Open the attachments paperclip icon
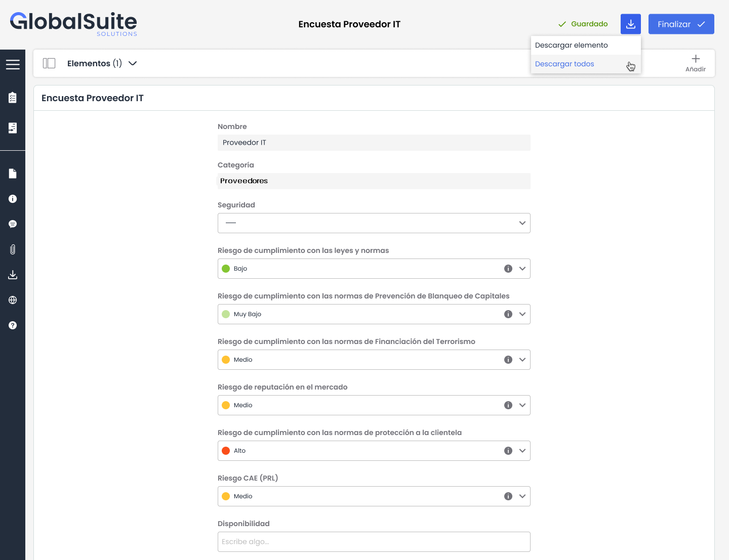This screenshot has height=560, width=729. tap(13, 249)
